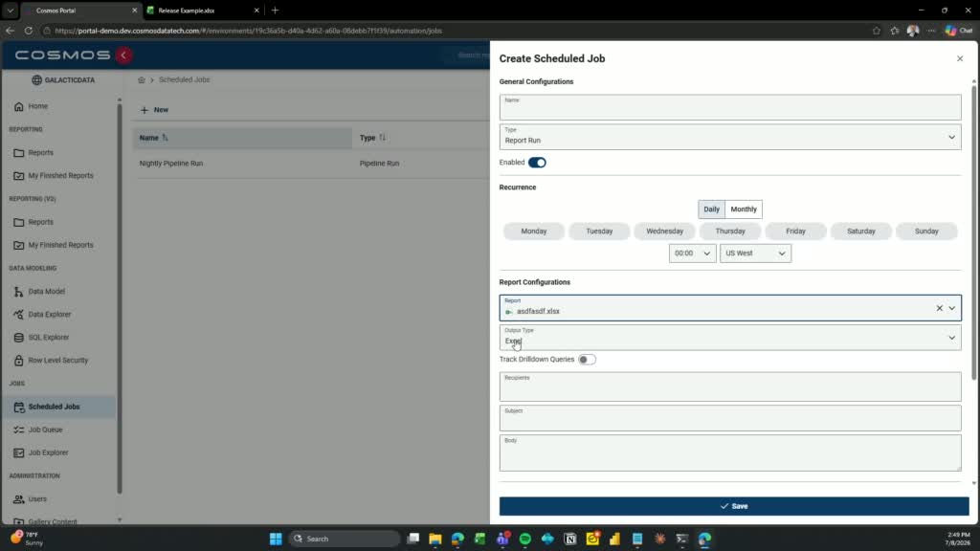Click the GALACTICDATA globe icon
The image size is (980, 551).
[x=37, y=80]
